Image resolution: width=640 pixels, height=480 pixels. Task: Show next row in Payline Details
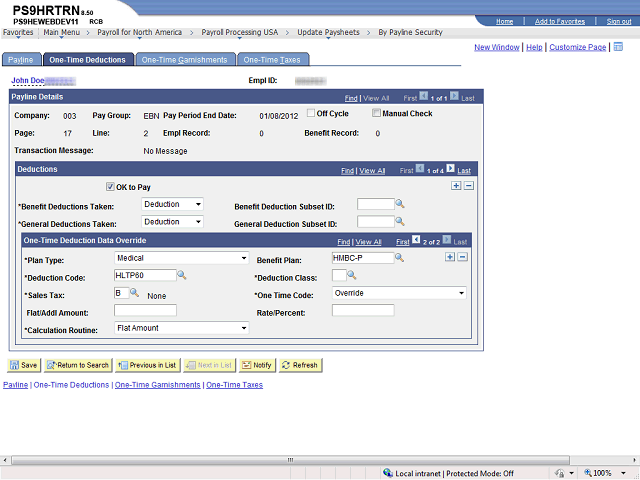(454, 96)
